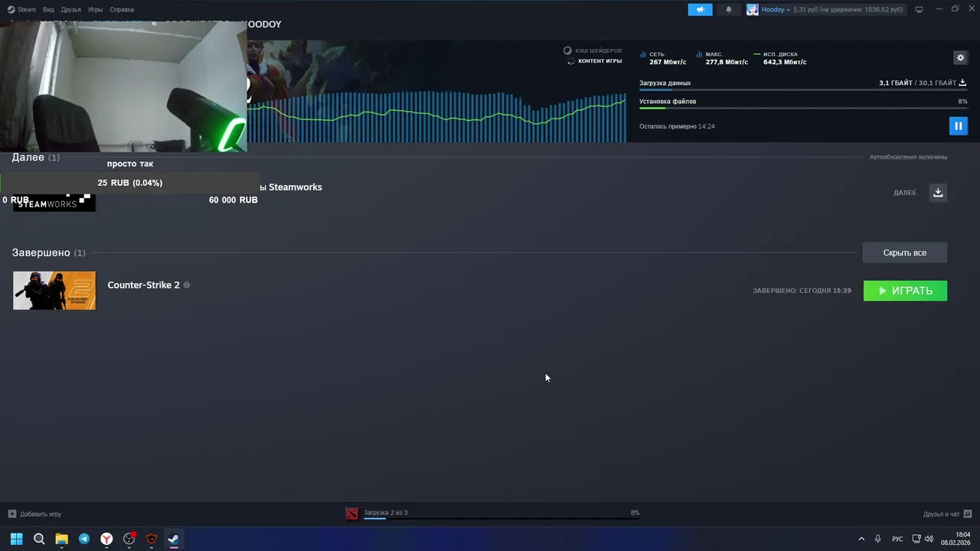
Task: Click the tray volume icon
Action: point(929,539)
